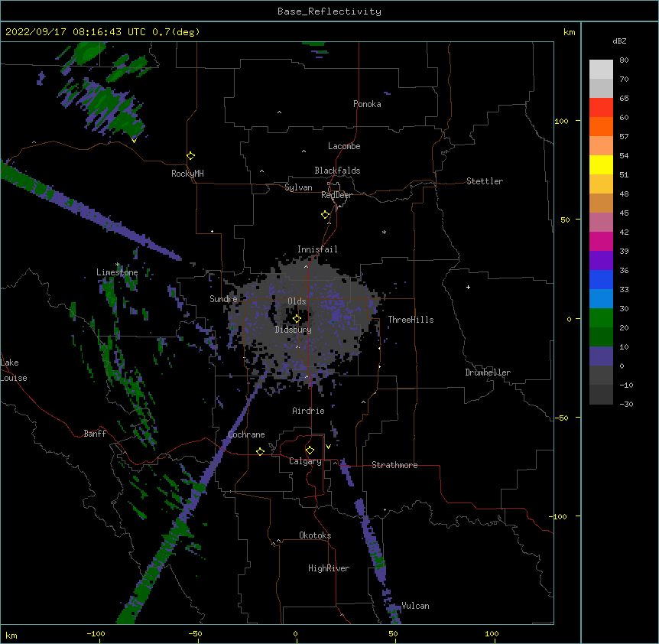The width and height of the screenshot is (659, 644).
Task: Click the 0 km label on bottom axis
Action: tap(295, 633)
